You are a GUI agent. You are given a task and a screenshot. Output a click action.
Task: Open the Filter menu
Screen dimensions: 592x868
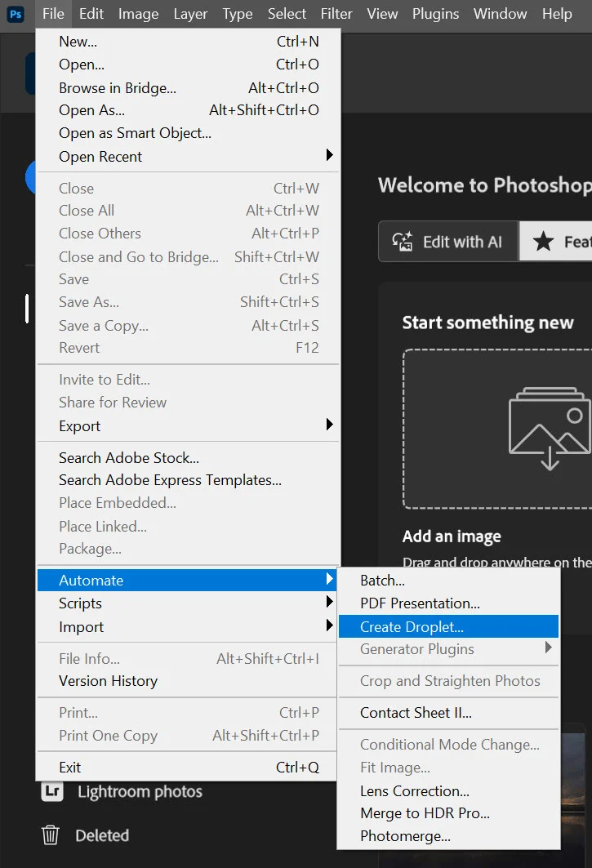[x=336, y=14]
